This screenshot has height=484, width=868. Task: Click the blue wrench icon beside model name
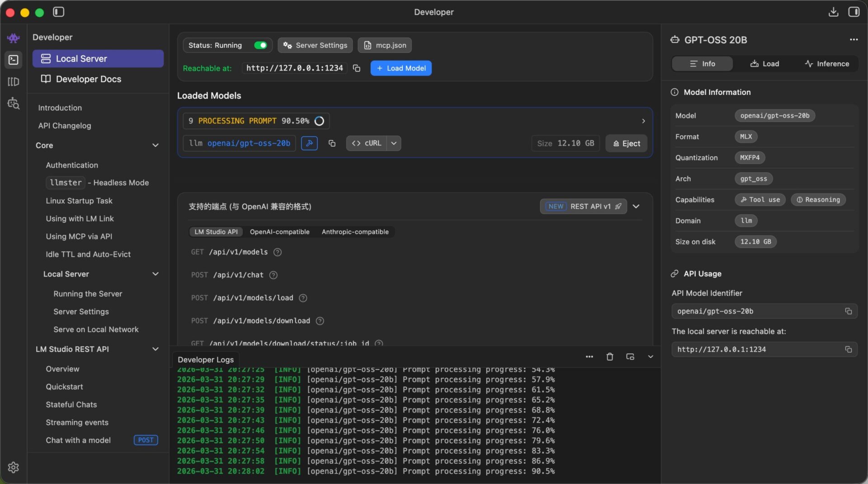(309, 143)
